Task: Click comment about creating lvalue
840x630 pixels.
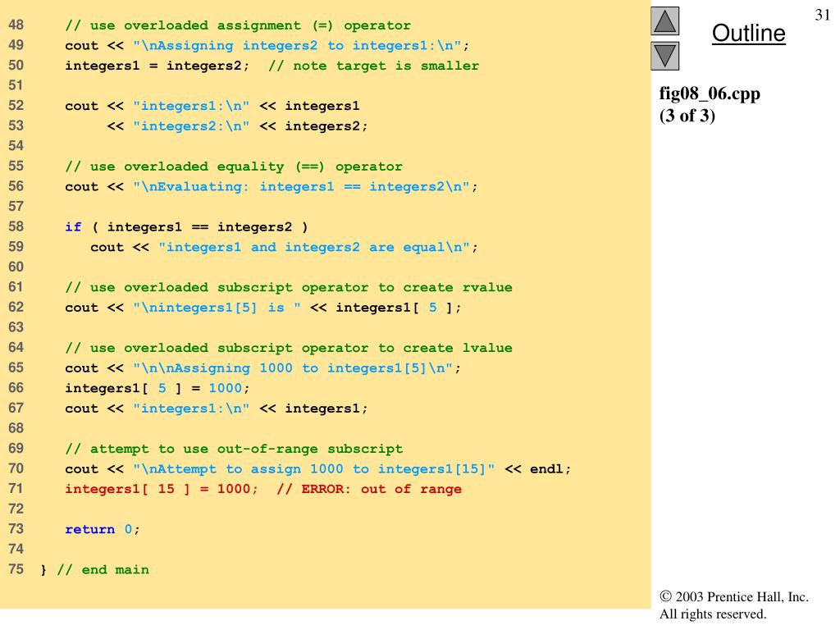Action: (x=288, y=348)
